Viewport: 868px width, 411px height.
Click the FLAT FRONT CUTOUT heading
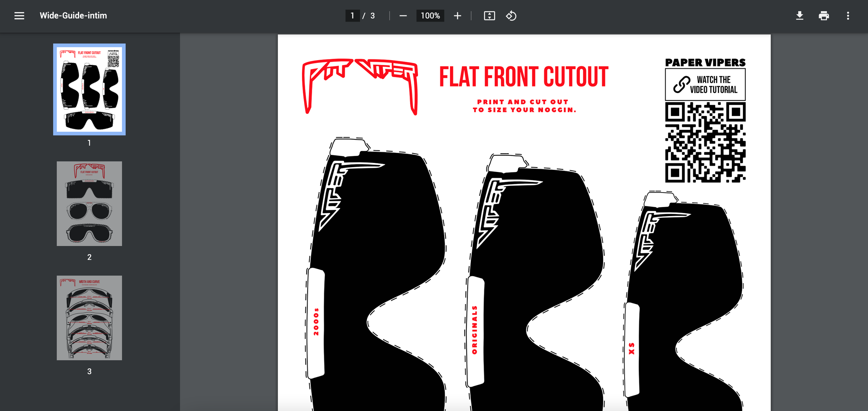point(524,76)
